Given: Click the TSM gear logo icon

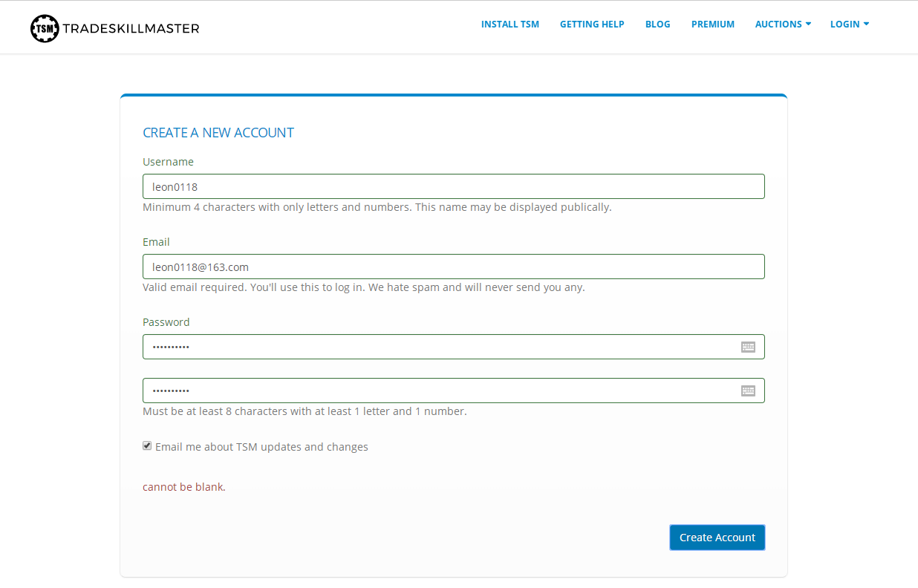Looking at the screenshot, I should [45, 28].
